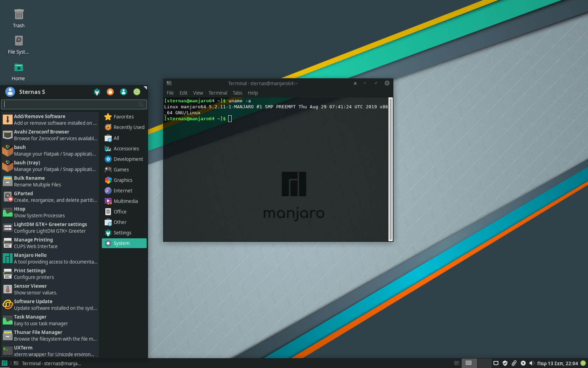Click Terminal task in the bottom panel
This screenshot has width=588, height=368.
[47, 363]
